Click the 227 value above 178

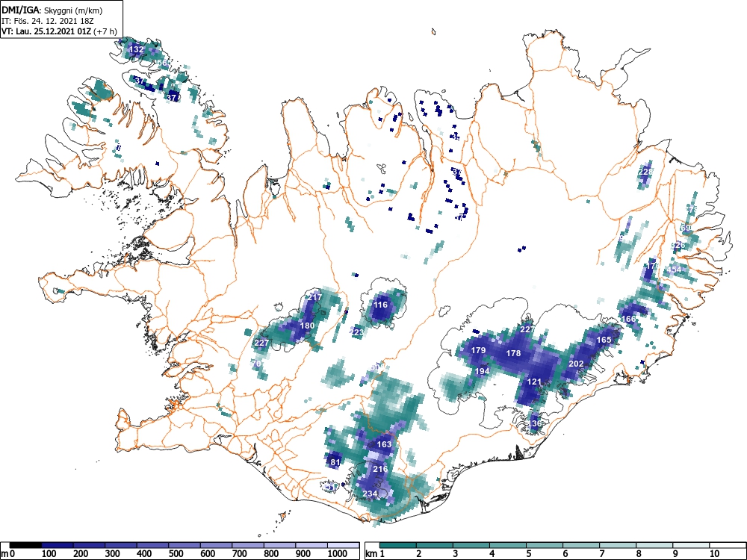527,329
